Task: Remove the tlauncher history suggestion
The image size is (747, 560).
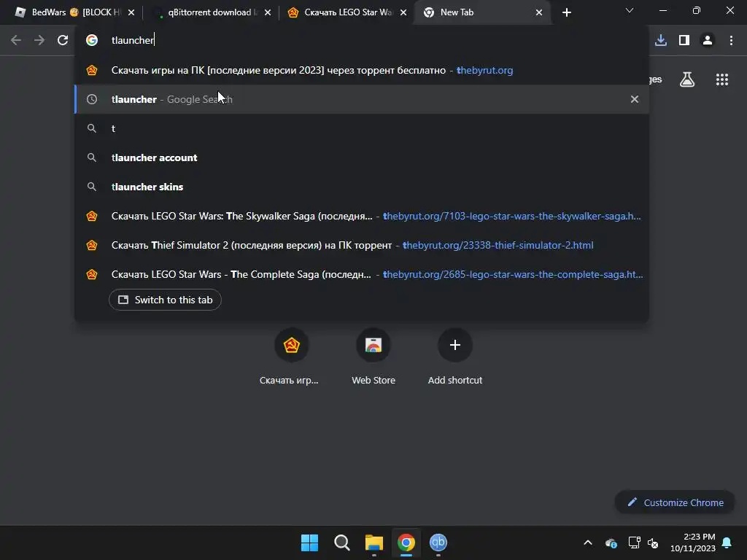Action: 635,99
